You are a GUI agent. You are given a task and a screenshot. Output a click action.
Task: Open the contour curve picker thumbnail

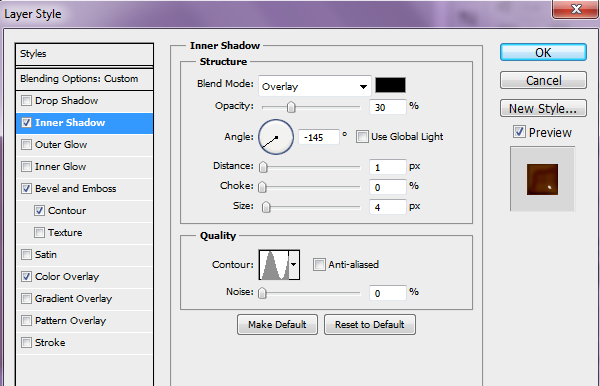pyautogui.click(x=274, y=265)
